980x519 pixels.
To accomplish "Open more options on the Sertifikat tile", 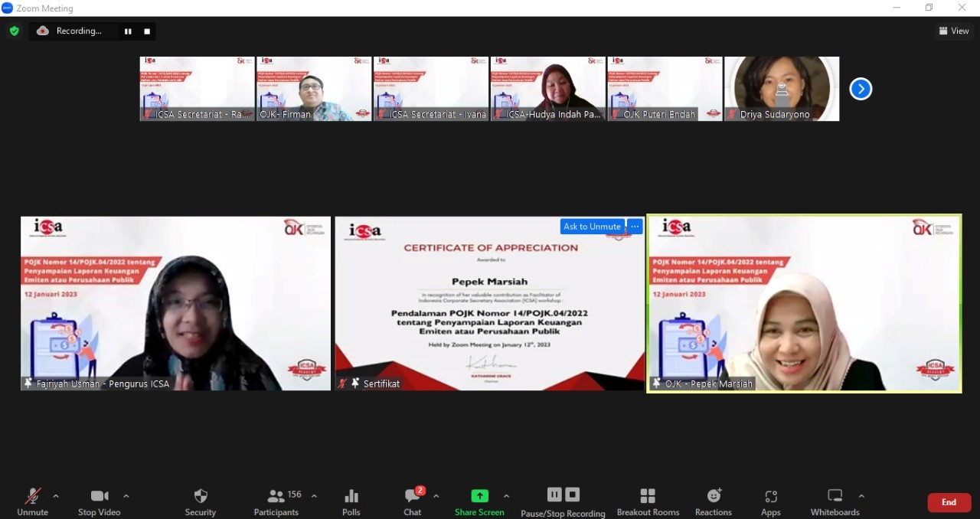I will pos(635,227).
